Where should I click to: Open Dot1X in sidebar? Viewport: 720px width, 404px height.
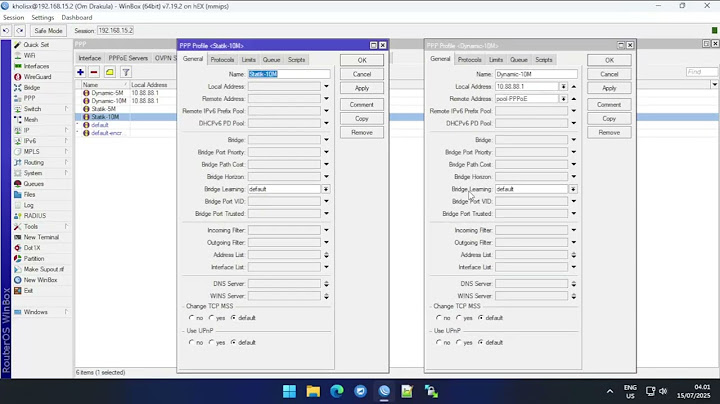point(32,247)
